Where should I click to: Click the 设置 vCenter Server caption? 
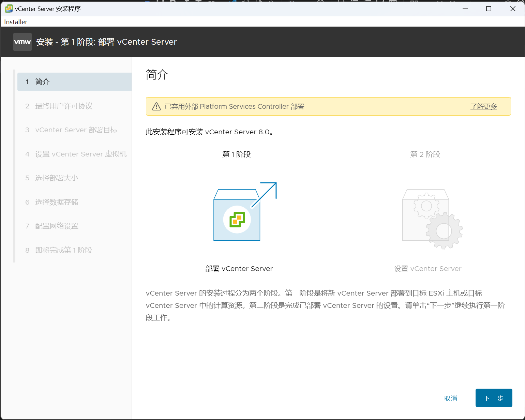428,269
